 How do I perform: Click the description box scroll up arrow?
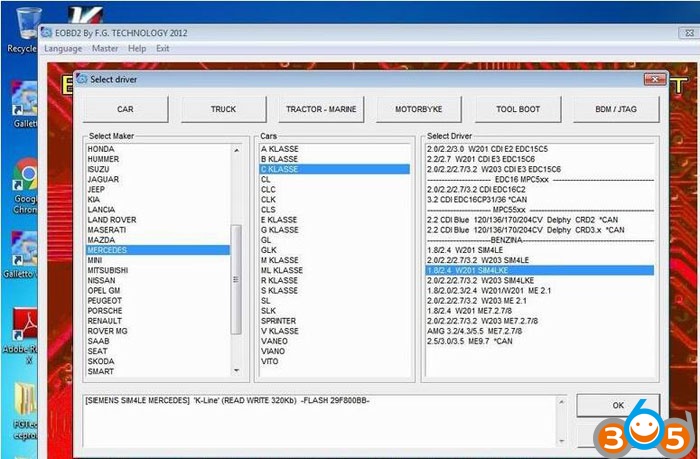561,402
